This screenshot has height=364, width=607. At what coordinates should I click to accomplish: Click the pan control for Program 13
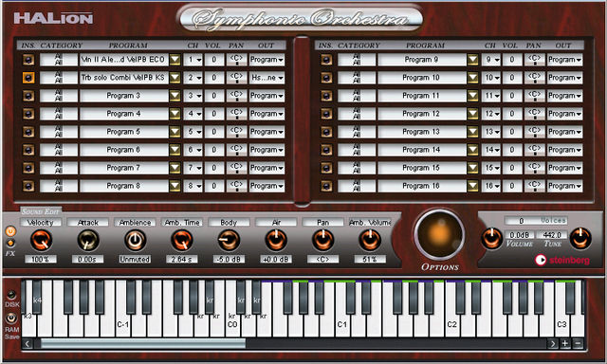coord(534,132)
